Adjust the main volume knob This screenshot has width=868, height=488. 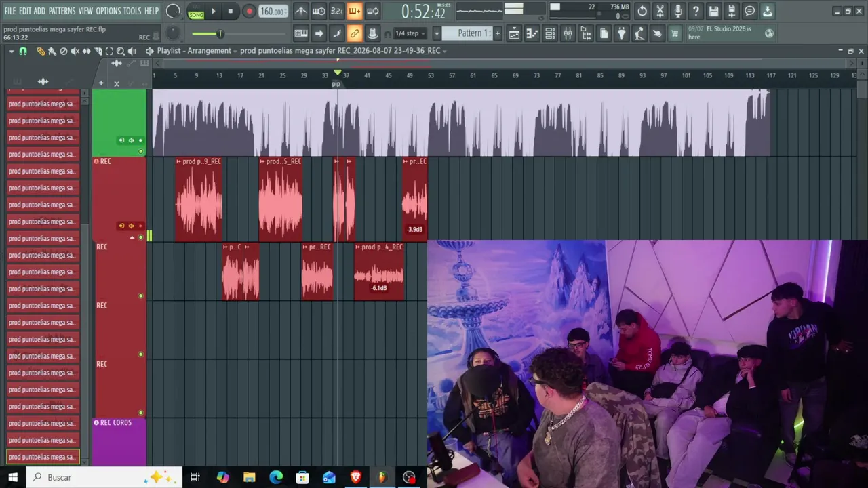[x=174, y=11]
